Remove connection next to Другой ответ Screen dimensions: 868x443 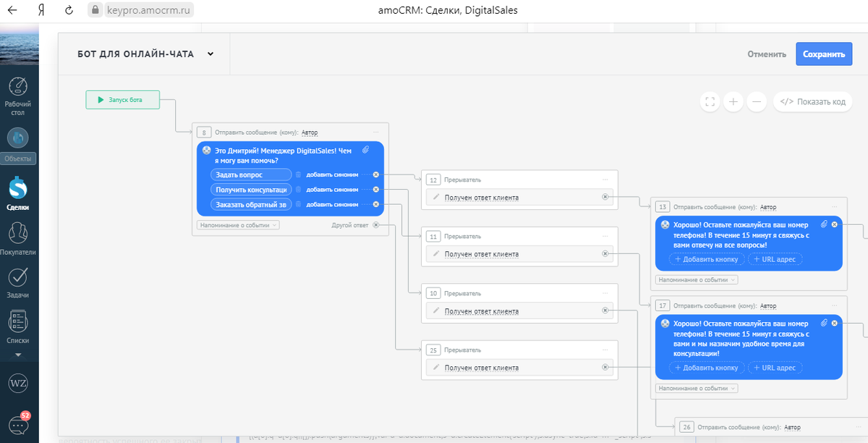tap(375, 225)
